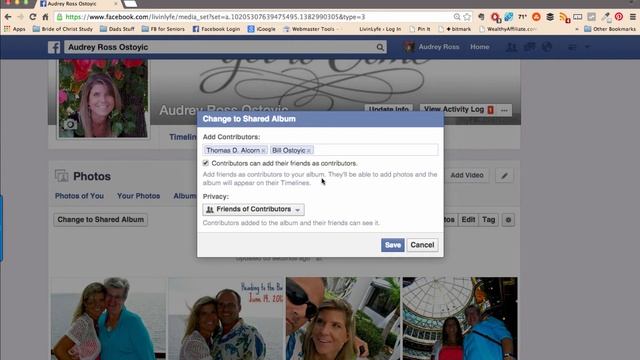Click the Add Video button

(467, 176)
